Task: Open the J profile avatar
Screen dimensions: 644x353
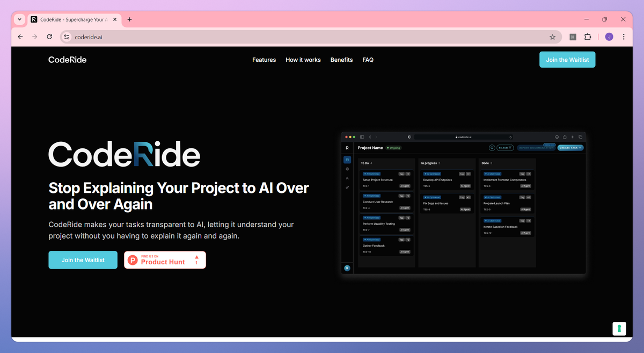Action: 609,37
